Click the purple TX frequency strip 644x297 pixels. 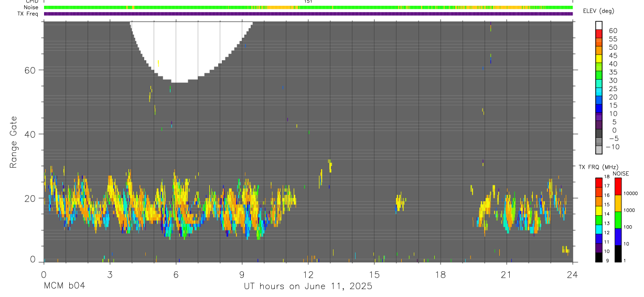308,14
